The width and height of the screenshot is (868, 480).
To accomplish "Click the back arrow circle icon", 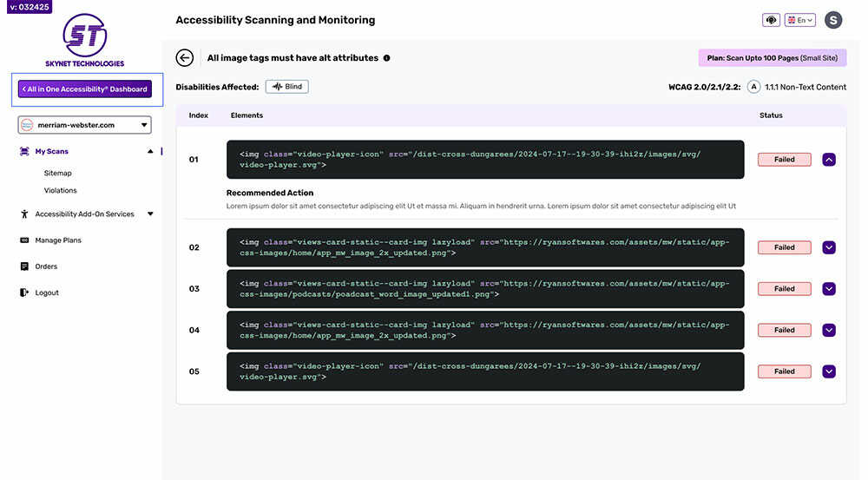I will click(x=184, y=58).
